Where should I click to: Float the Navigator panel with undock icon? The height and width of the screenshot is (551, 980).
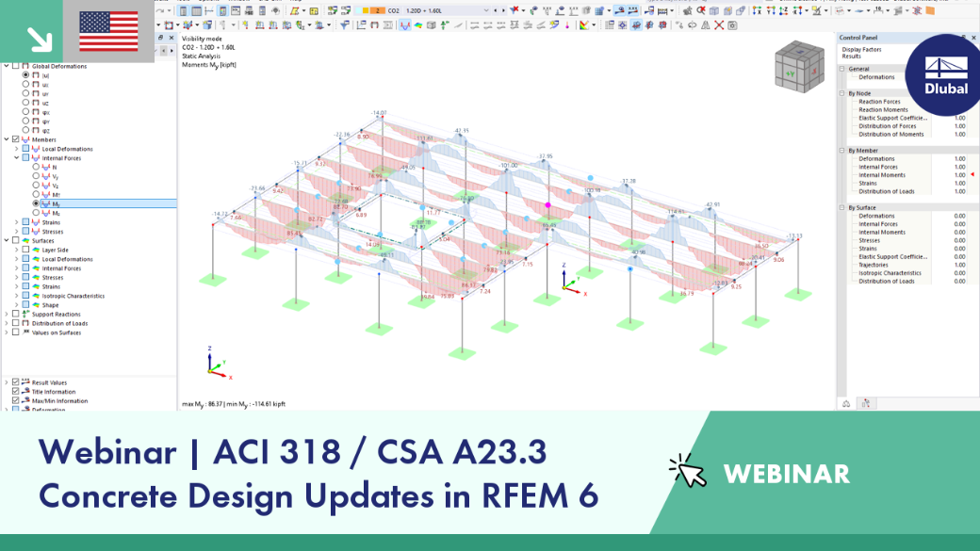tap(160, 38)
